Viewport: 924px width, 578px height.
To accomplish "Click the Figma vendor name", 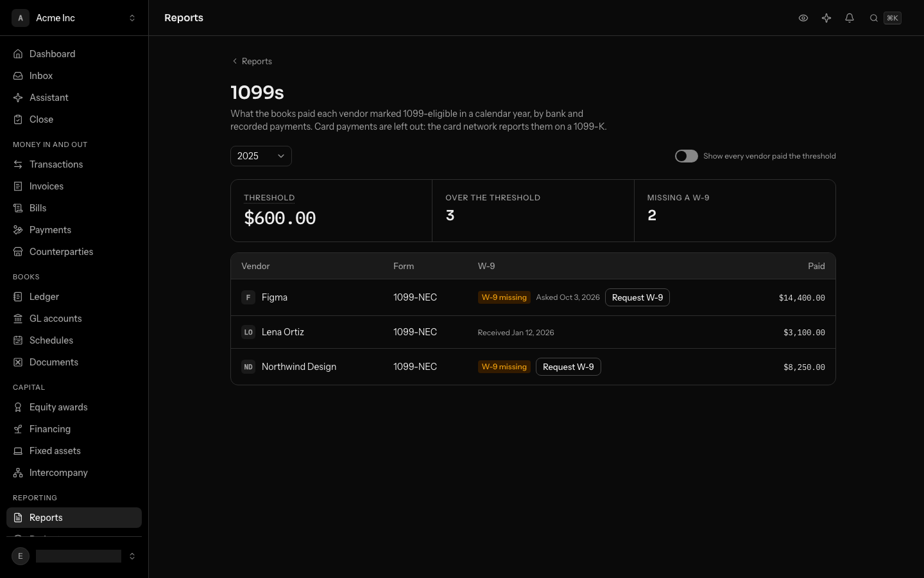I will coord(275,297).
